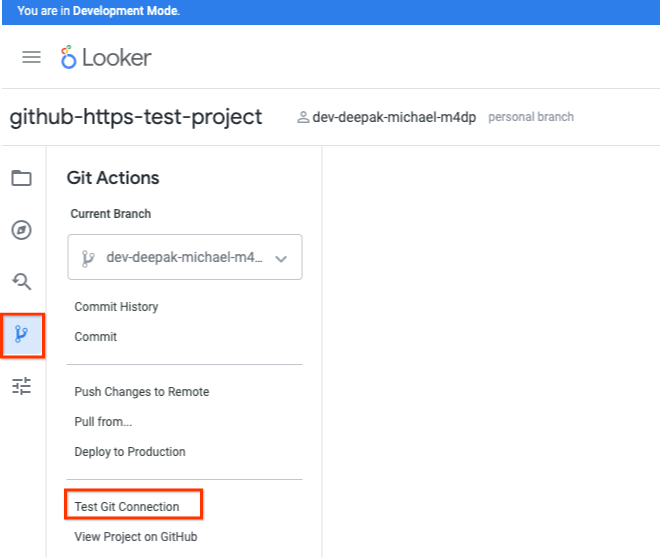Image resolution: width=660 pixels, height=558 pixels.
Task: Open find and replace search icon
Action: [21, 281]
